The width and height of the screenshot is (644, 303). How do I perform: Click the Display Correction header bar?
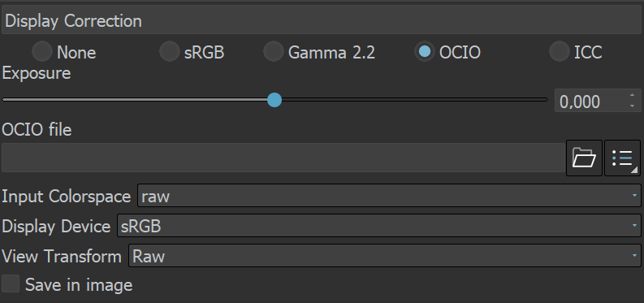(322, 20)
